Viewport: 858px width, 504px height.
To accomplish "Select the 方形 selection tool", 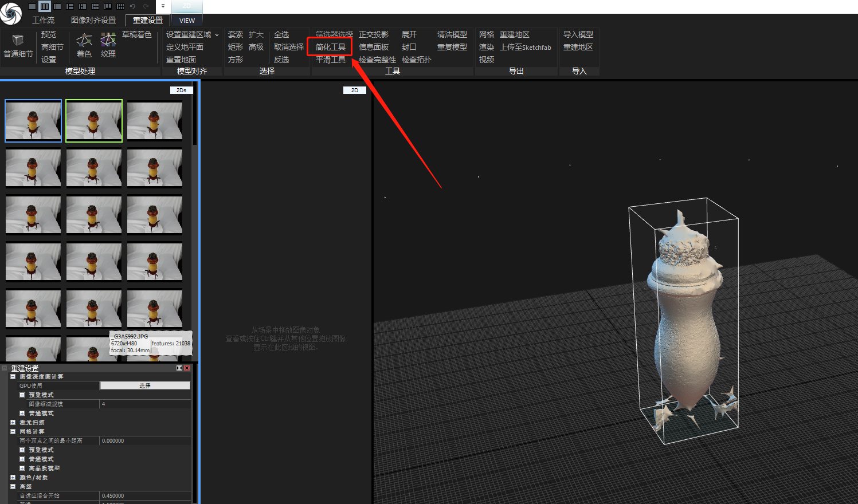I will [236, 60].
